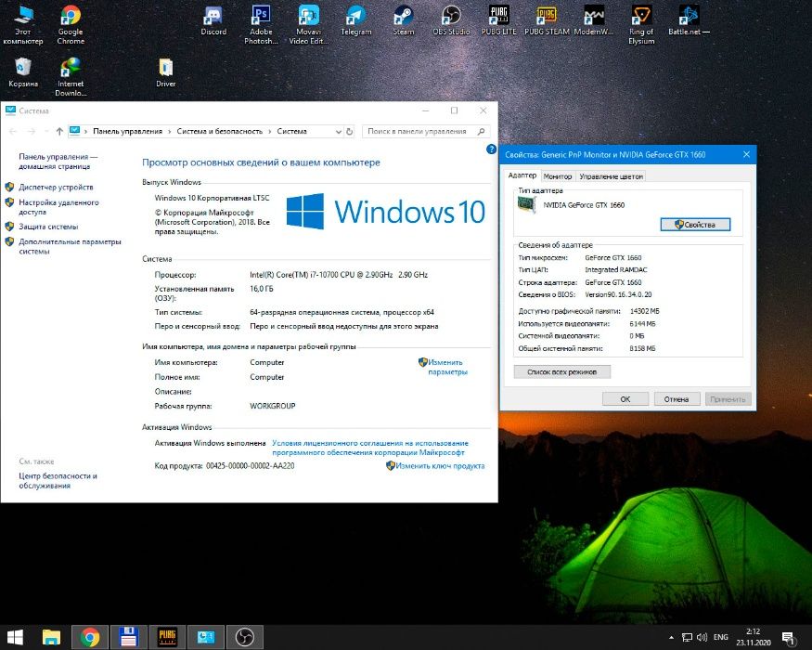Open Центр безопасности и обслуживания link
812x650 pixels.
[58, 480]
